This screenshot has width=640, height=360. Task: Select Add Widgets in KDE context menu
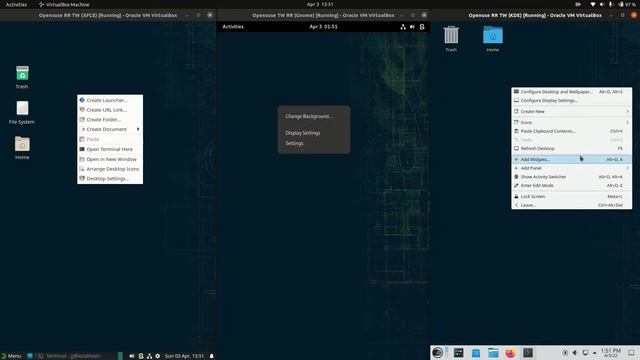(x=571, y=160)
